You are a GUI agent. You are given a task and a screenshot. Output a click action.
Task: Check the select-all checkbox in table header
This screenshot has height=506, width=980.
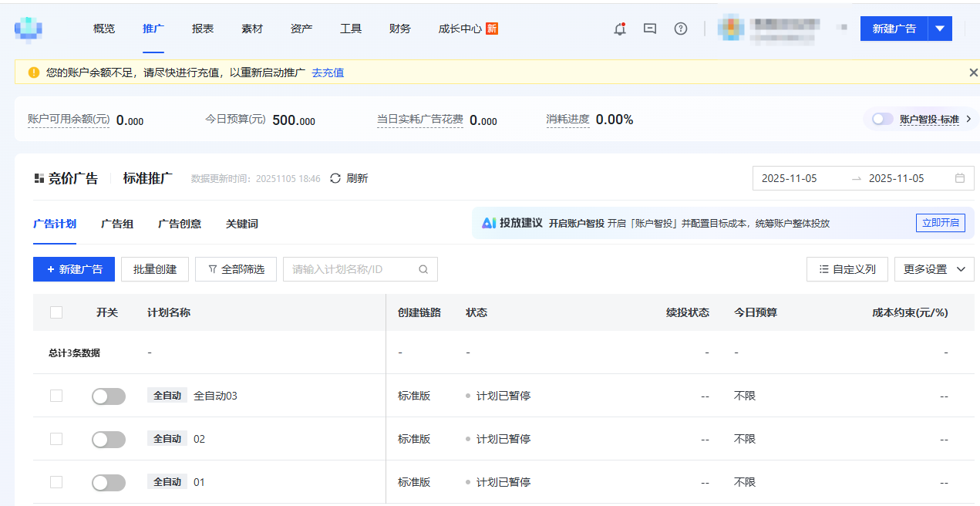tap(56, 312)
